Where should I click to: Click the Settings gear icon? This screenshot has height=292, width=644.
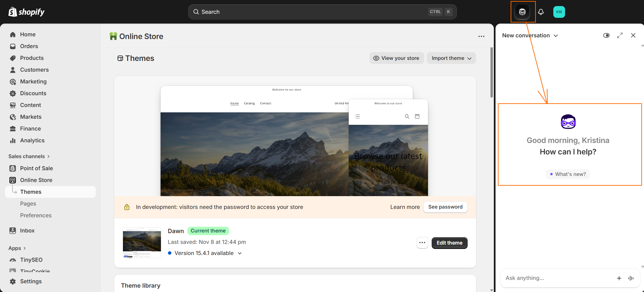pos(13,281)
